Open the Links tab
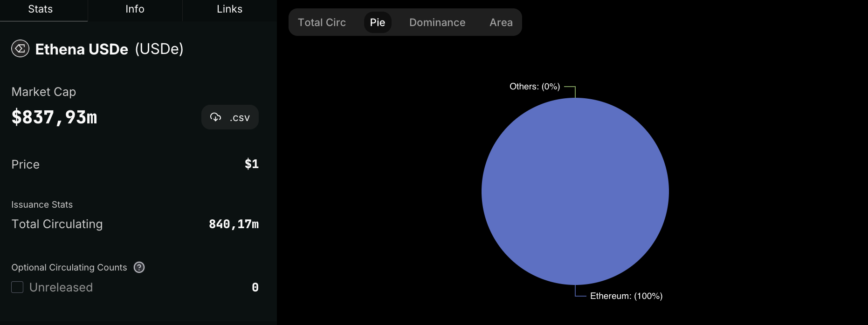The height and width of the screenshot is (325, 868). [x=229, y=9]
